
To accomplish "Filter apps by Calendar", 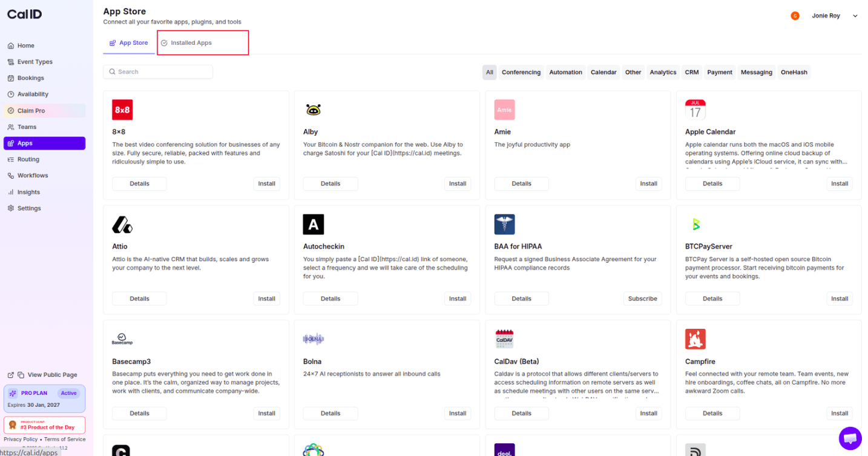I will 603,72.
